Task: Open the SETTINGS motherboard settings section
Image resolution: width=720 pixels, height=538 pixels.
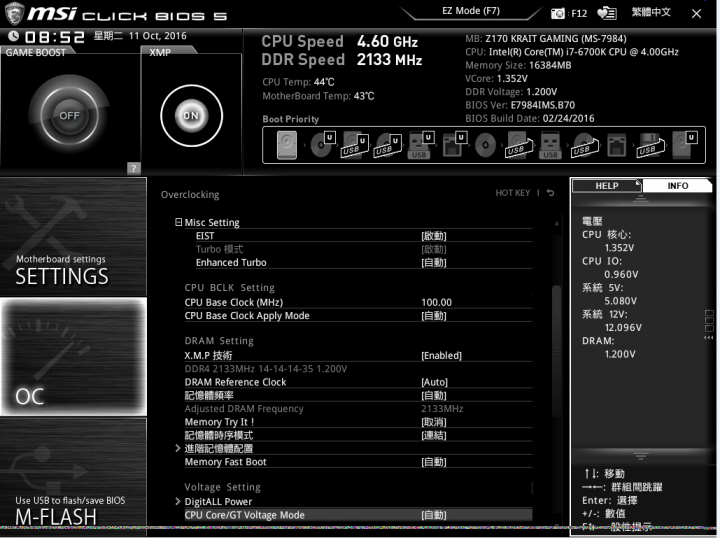Action: click(x=73, y=237)
